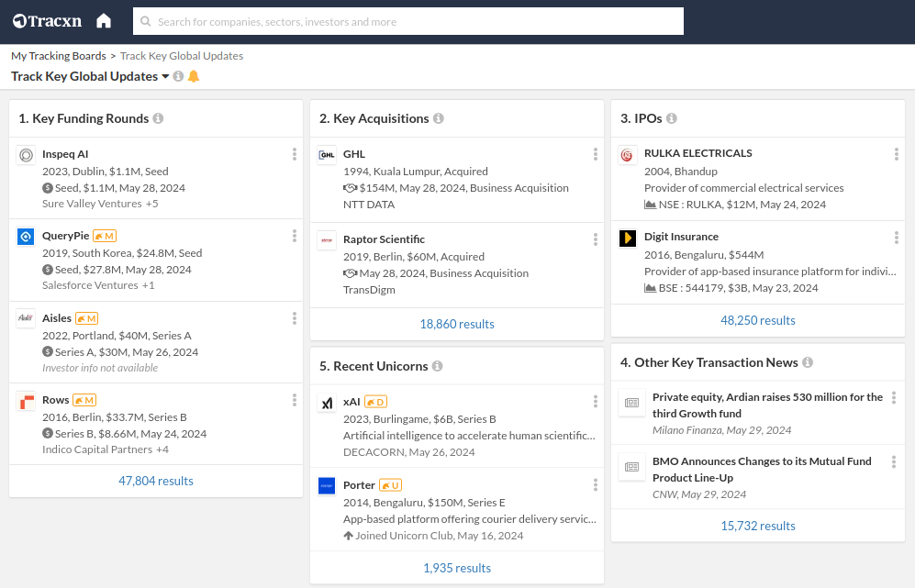Open BMO Mutual Fund Line-Up headline
This screenshot has height=588, width=915.
(x=762, y=469)
